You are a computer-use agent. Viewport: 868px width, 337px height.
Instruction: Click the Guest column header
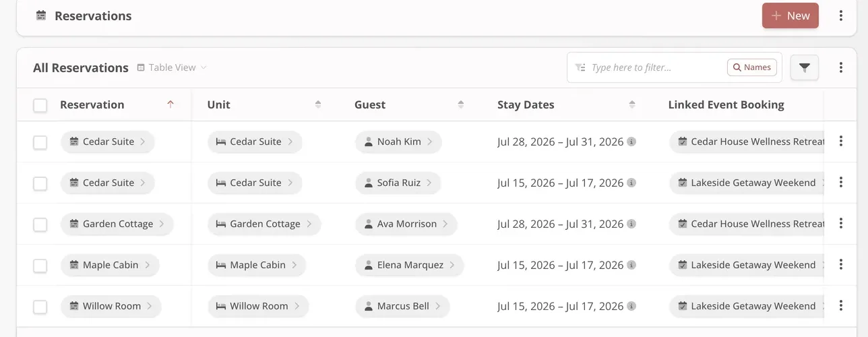pos(370,104)
